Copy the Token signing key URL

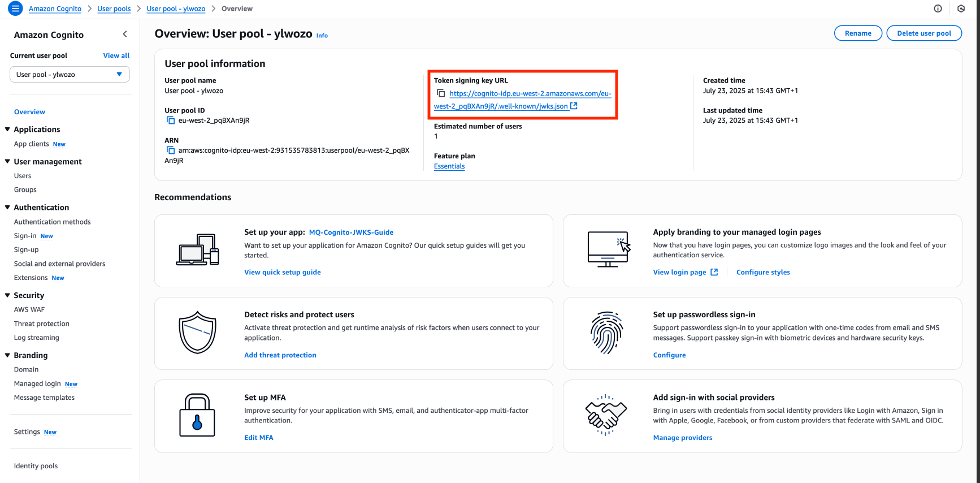[441, 93]
